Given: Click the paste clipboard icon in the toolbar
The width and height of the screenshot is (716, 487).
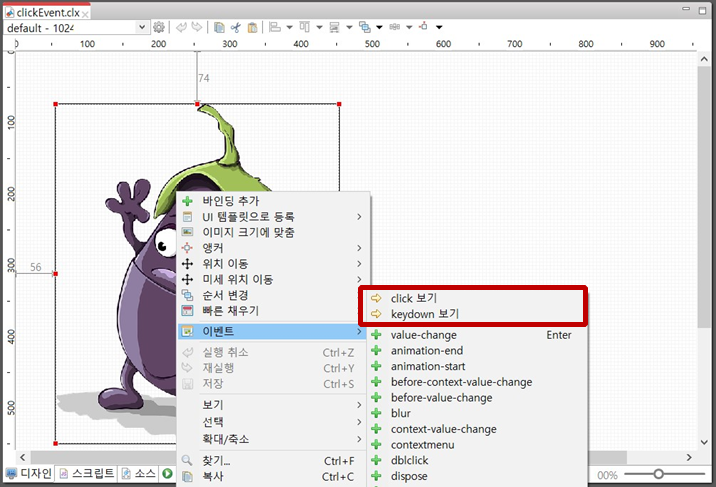Looking at the screenshot, I should 252,27.
